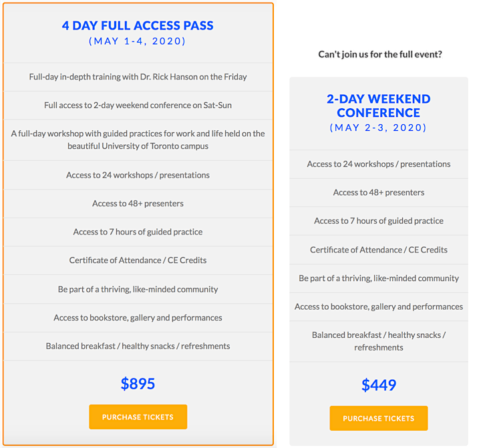The height and width of the screenshot is (448, 481).
Task: Click the 2-Day Weekend Conference heading
Action: coord(379,105)
